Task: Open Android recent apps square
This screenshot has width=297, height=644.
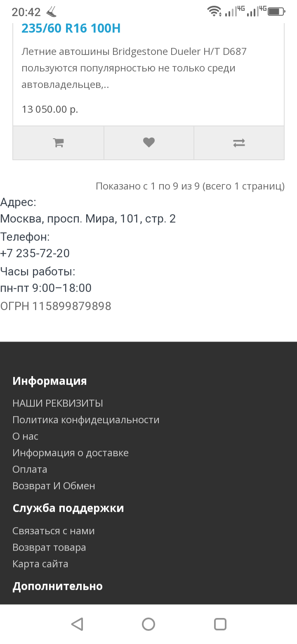Action: 220,624
